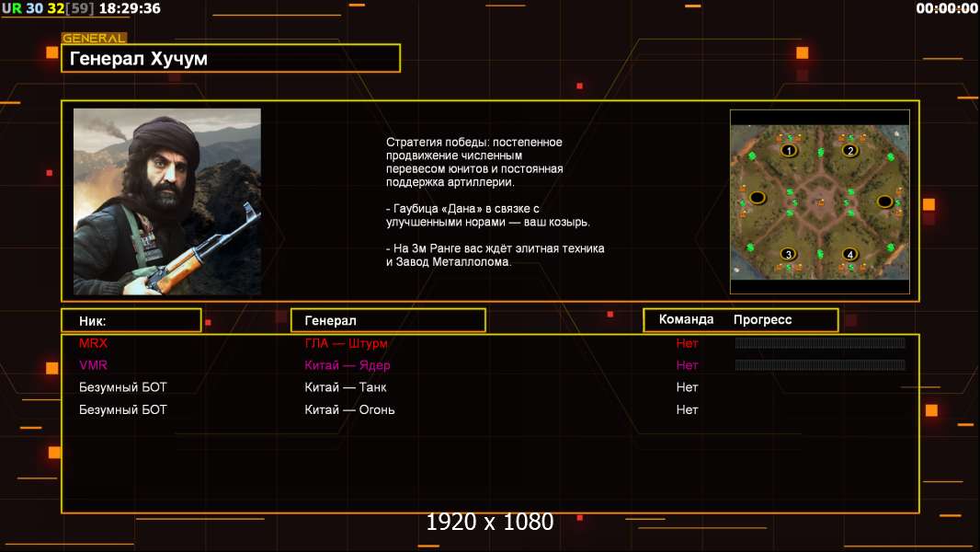Viewport: 980px width, 552px height.
Task: Select the red MRX player name
Action: (93, 343)
